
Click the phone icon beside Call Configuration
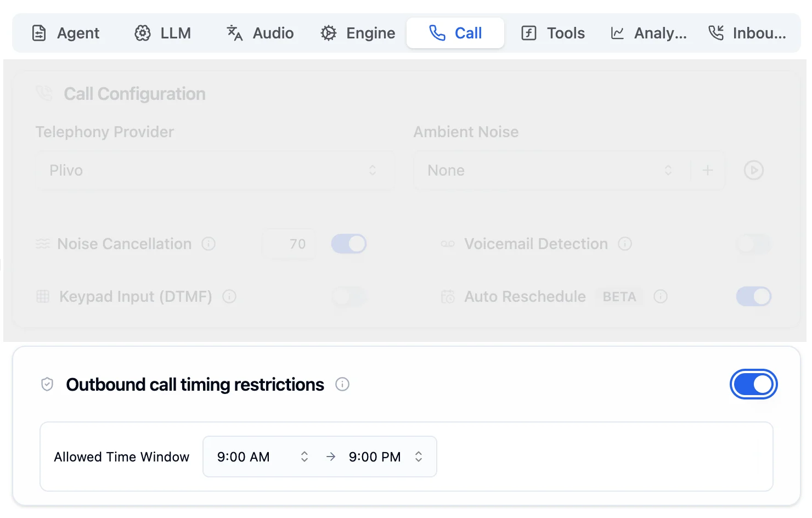[44, 93]
